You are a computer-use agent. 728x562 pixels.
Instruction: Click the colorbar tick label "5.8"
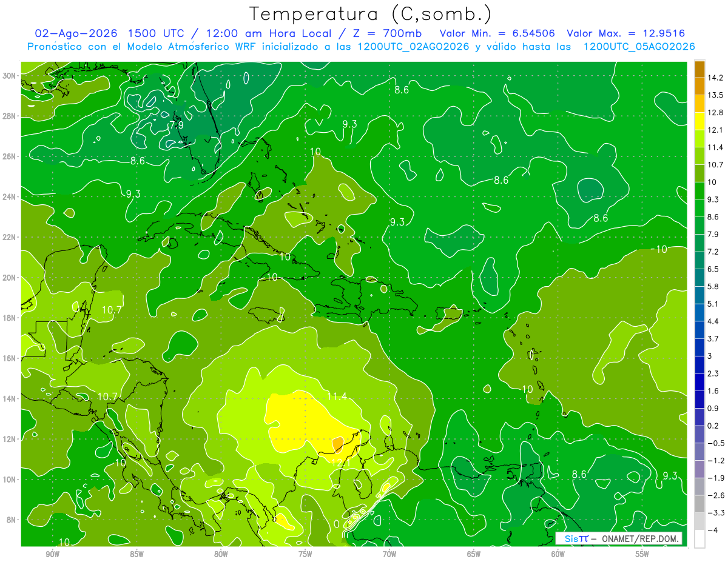[x=713, y=286]
